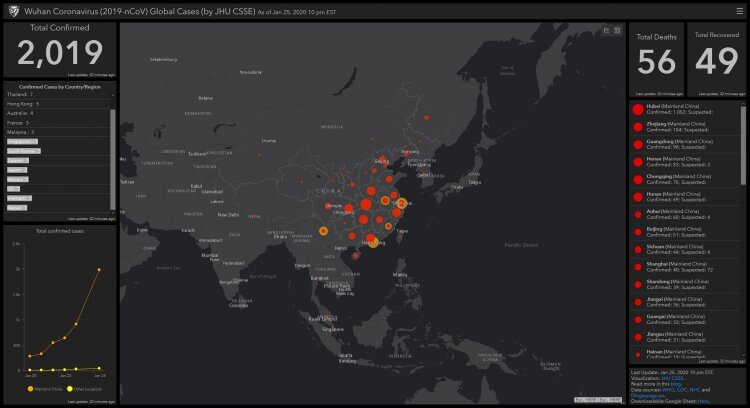Click the red map marker in northeast China

[426, 117]
